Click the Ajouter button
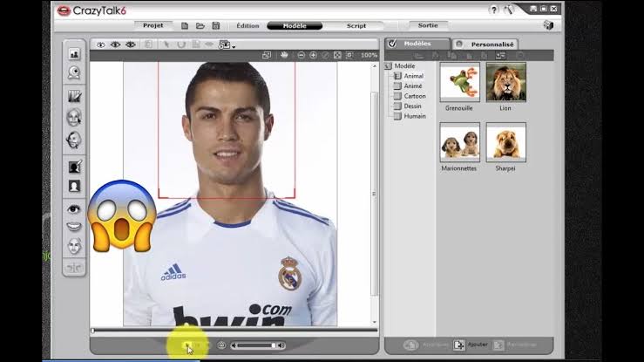 pyautogui.click(x=471, y=345)
